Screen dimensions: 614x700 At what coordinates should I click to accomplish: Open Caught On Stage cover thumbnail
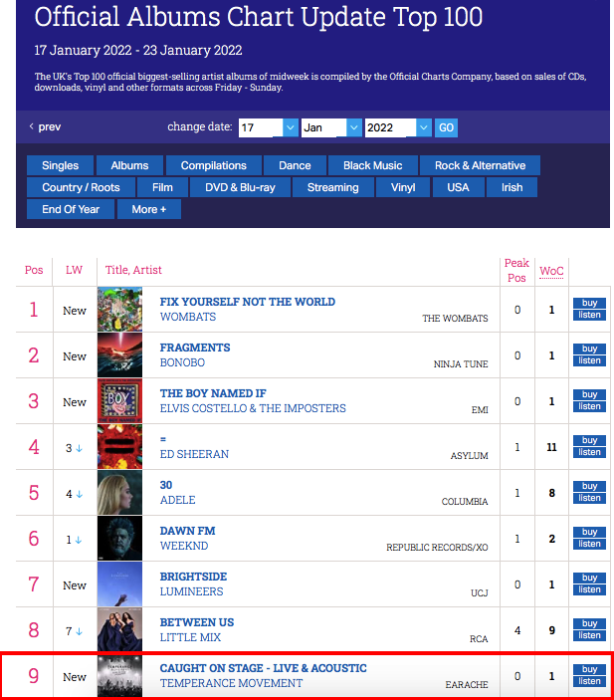point(119,676)
